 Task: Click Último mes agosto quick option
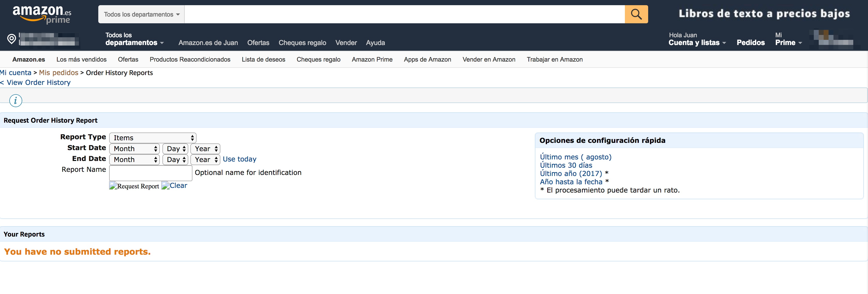[575, 157]
